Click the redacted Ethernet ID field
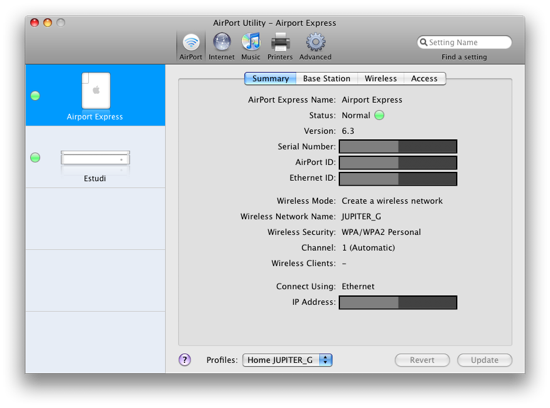 [x=398, y=179]
